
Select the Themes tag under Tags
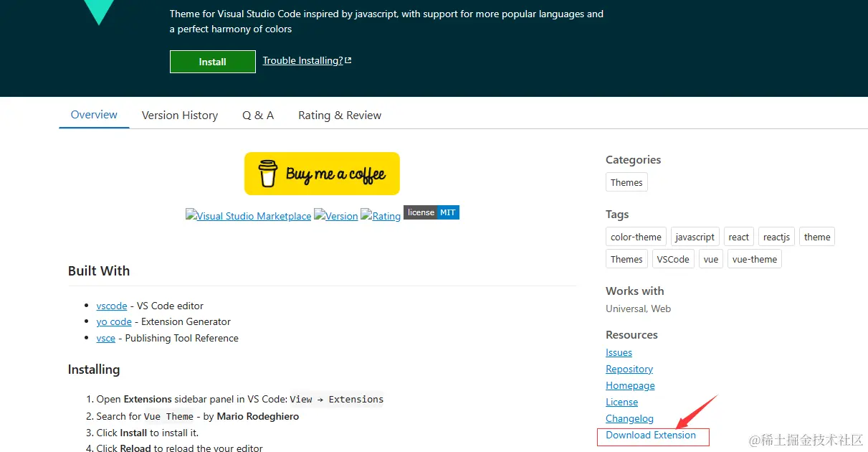(x=626, y=259)
